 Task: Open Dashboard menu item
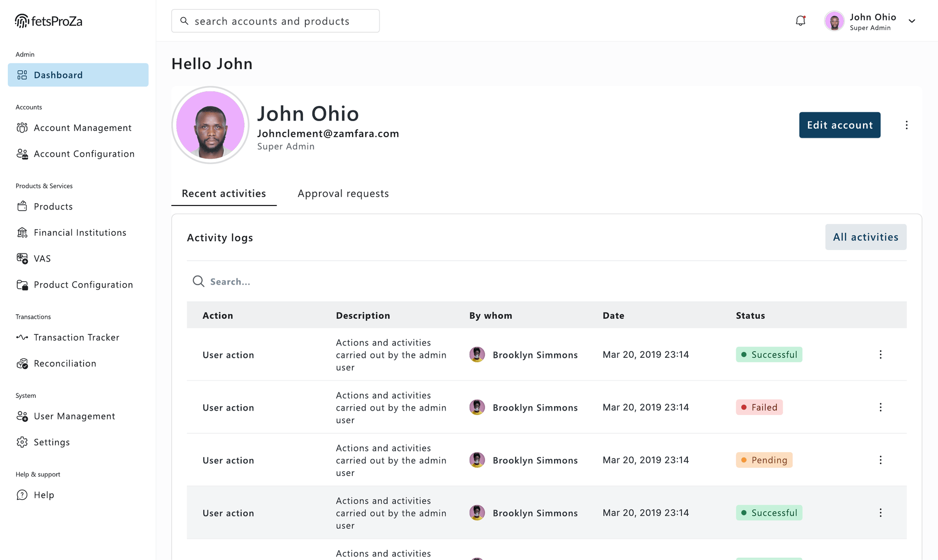point(78,75)
